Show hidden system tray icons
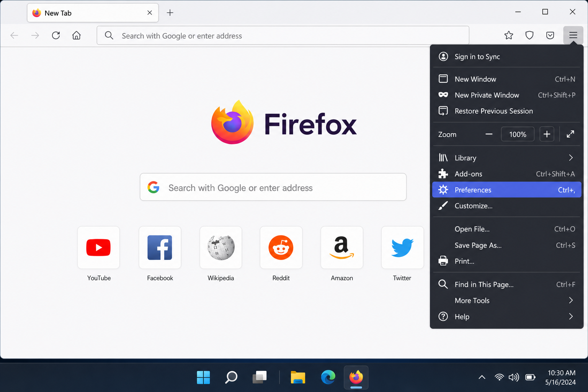 [x=482, y=377]
